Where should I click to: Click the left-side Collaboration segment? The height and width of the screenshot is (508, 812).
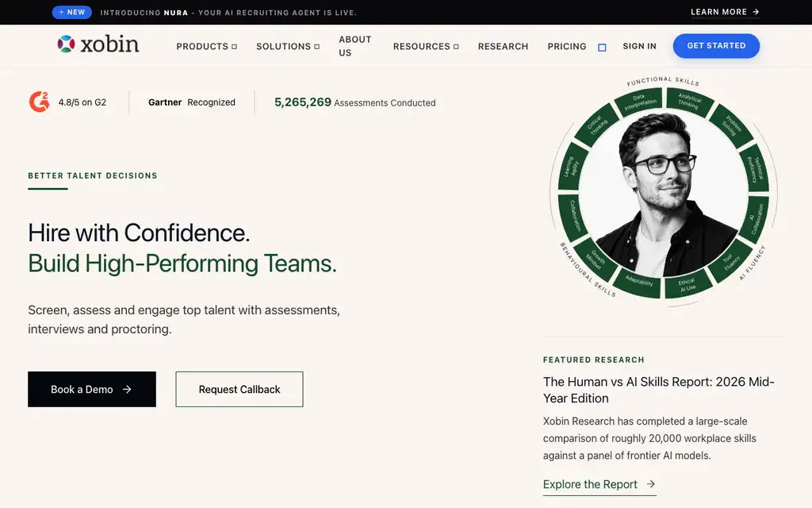(x=573, y=216)
